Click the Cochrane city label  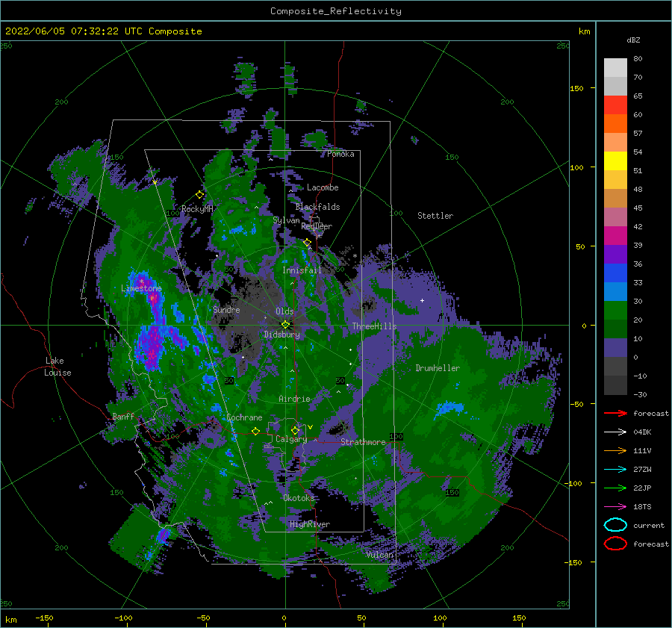(244, 417)
